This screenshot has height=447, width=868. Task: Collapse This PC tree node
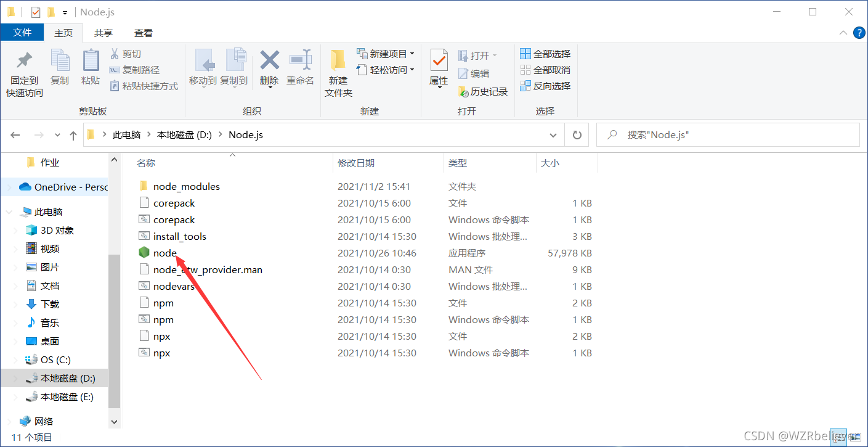pyautogui.click(x=9, y=212)
